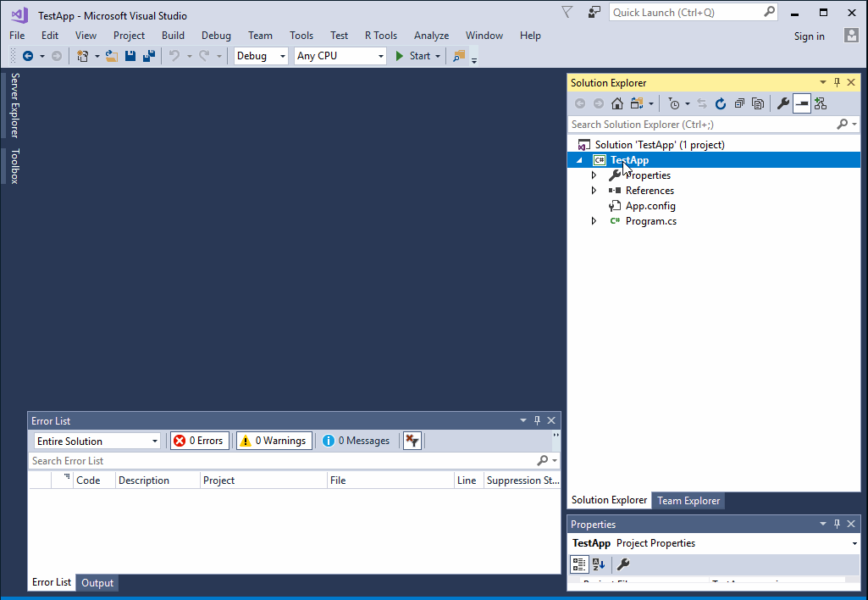This screenshot has width=868, height=600.
Task: Select the Solution 'TestApp' root node
Action: [x=660, y=145]
